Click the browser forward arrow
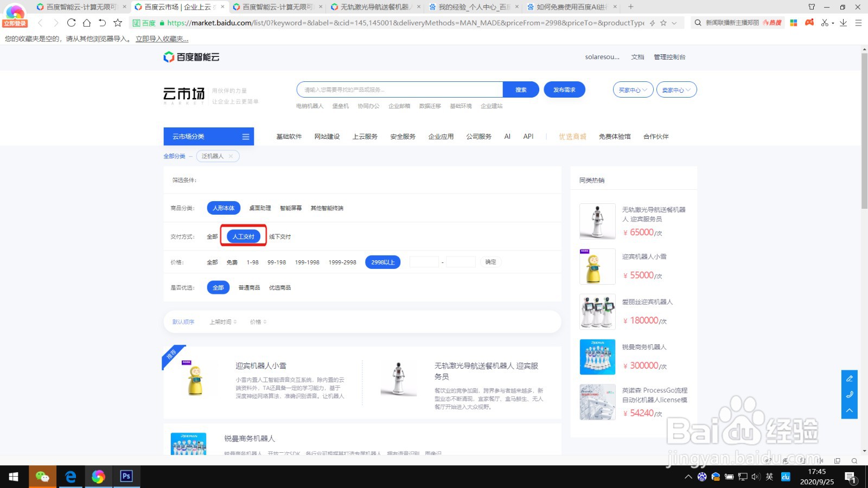 click(x=55, y=23)
